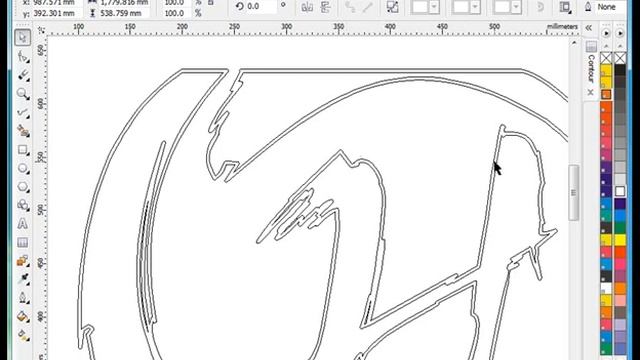Image resolution: width=640 pixels, height=360 pixels.
Task: Select the Text tool
Action: click(x=22, y=224)
